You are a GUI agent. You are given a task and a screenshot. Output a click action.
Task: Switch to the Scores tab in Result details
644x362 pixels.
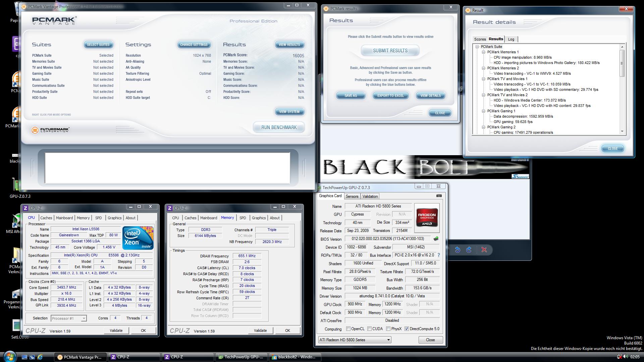click(x=480, y=39)
